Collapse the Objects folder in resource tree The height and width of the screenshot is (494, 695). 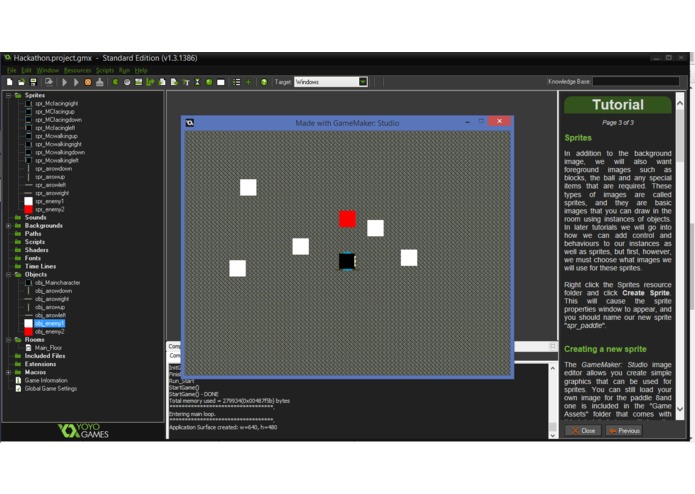click(x=8, y=275)
